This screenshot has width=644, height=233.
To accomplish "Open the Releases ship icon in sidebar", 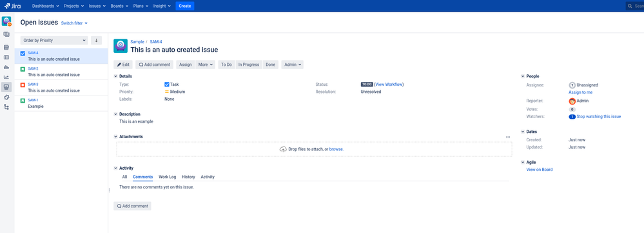I will click(x=6, y=67).
